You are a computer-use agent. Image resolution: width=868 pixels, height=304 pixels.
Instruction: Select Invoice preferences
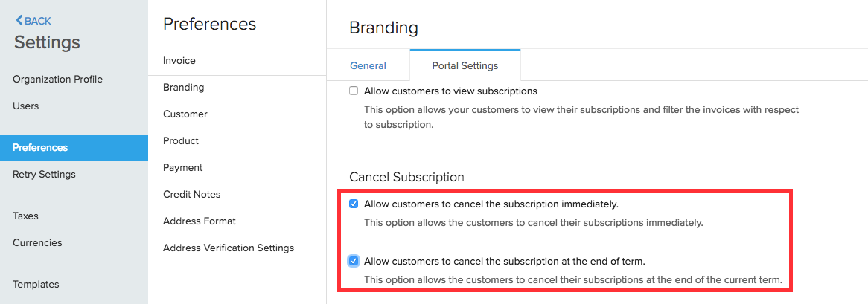[x=179, y=61]
